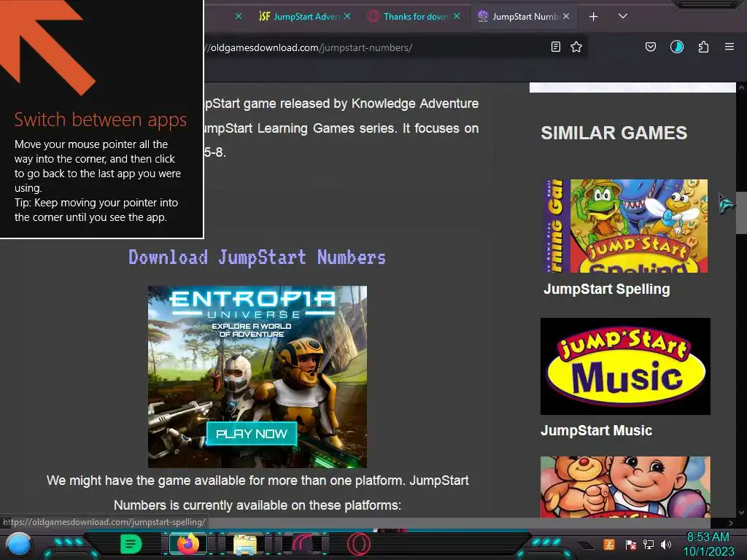This screenshot has height=560, width=747.
Task: Click the 8:53 AM clock
Action: coord(708,537)
